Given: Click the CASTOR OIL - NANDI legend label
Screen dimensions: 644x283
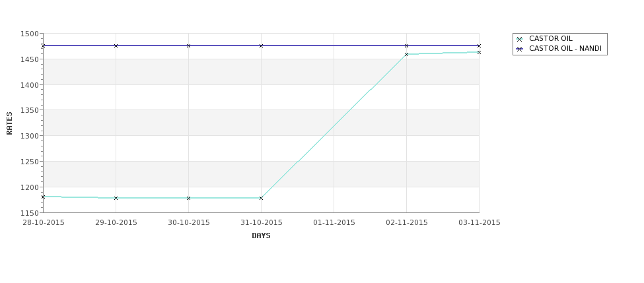Looking at the screenshot, I should click(565, 48).
